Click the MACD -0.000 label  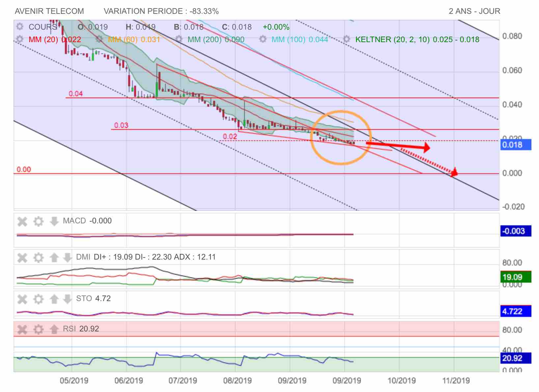tap(87, 221)
